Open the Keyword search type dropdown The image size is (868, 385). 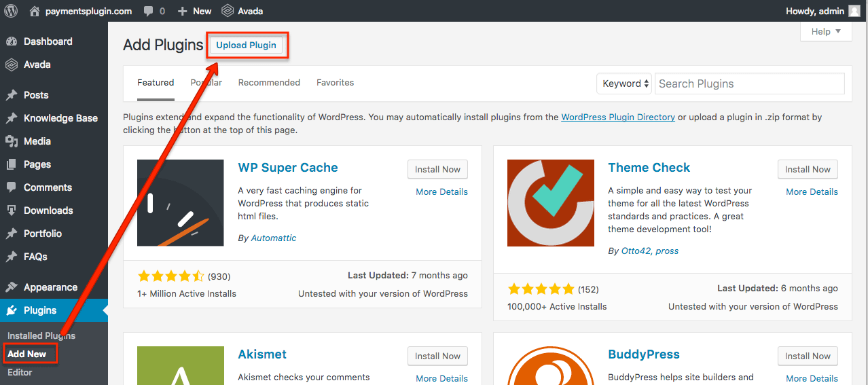[x=624, y=84]
